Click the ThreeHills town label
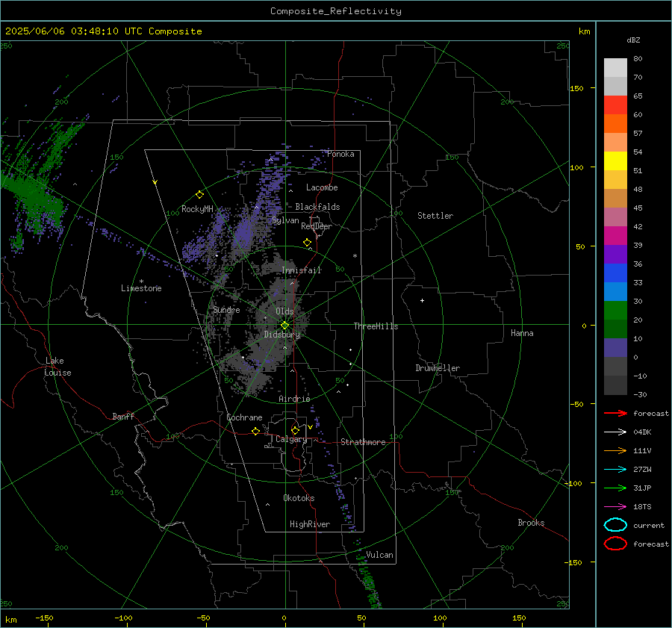 tap(376, 326)
